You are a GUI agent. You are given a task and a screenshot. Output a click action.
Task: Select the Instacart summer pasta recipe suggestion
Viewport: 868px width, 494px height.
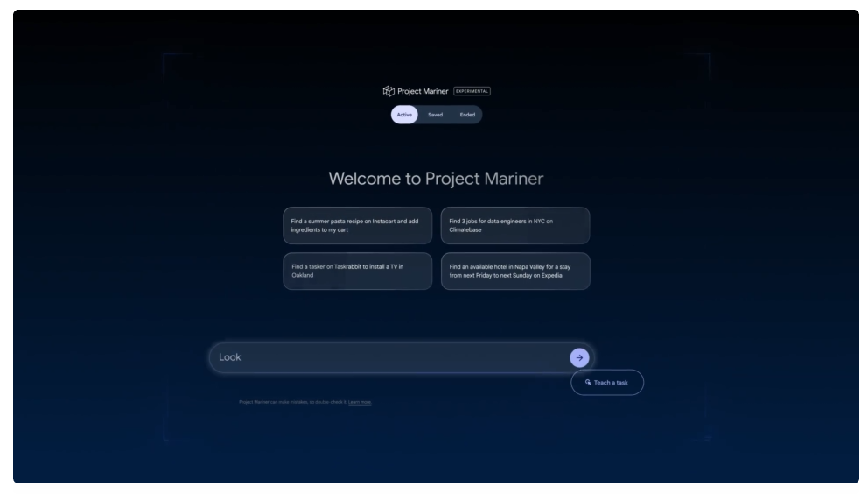(x=357, y=225)
